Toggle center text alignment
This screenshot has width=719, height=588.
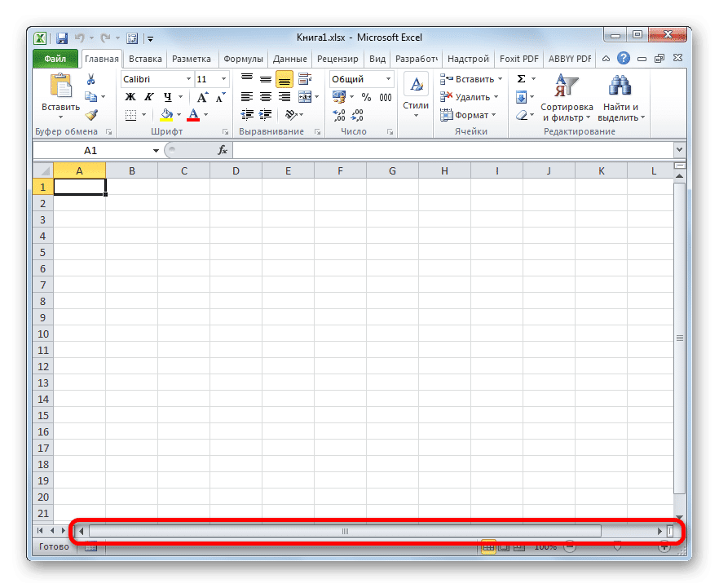coord(266,97)
